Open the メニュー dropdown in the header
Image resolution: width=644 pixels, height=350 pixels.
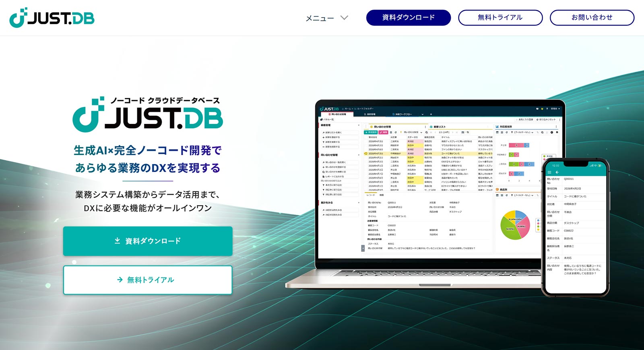[x=326, y=18]
